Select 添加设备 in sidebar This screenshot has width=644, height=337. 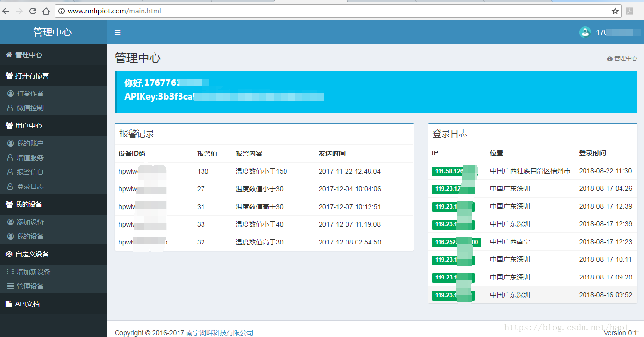54,222
